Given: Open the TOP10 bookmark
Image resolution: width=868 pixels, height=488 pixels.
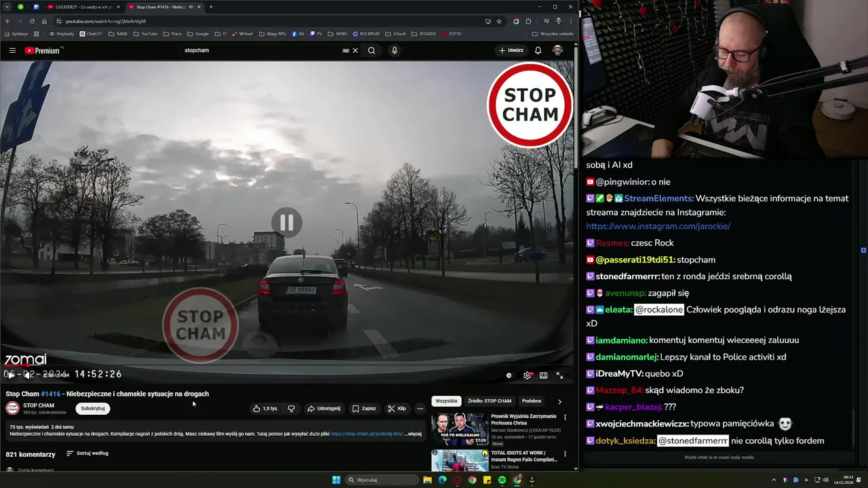Looking at the screenshot, I should (452, 33).
